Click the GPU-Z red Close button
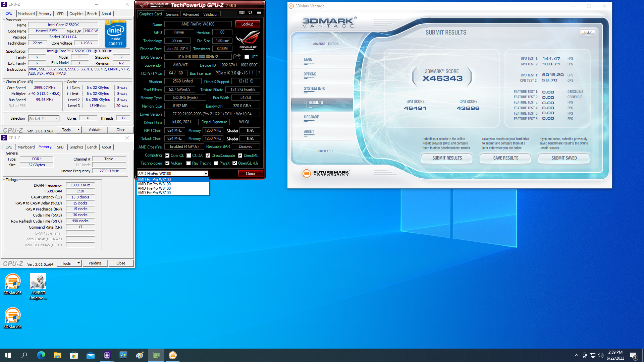 [x=250, y=174]
